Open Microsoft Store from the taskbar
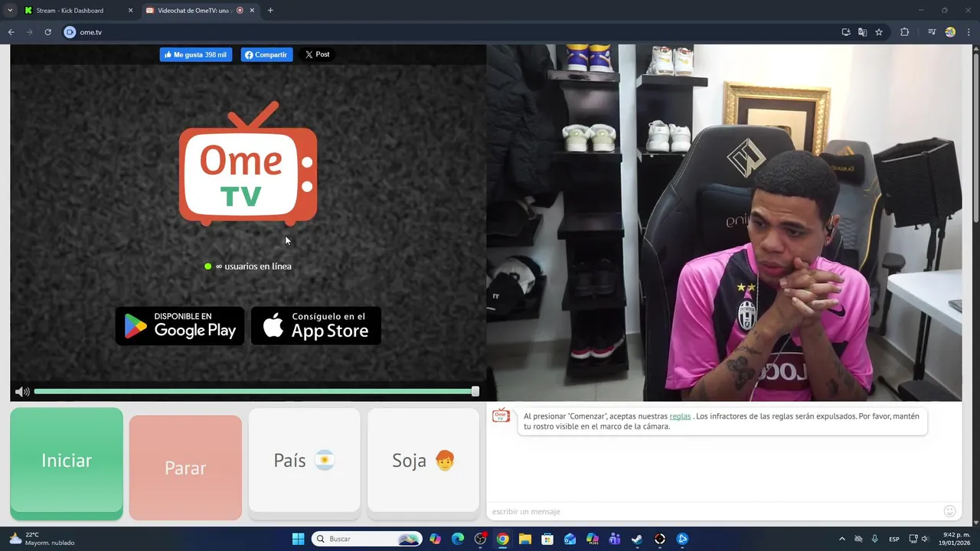Viewport: 980px width, 551px height. [547, 539]
